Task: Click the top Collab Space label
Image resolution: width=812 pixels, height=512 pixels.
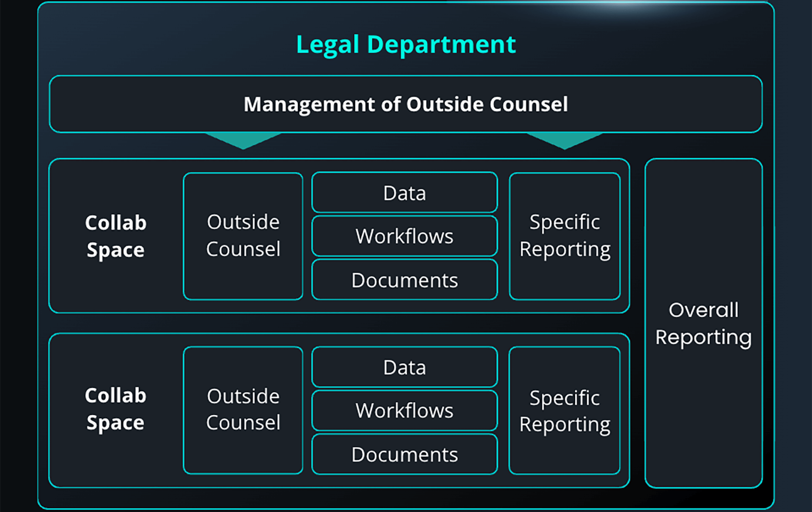Action: 115,236
